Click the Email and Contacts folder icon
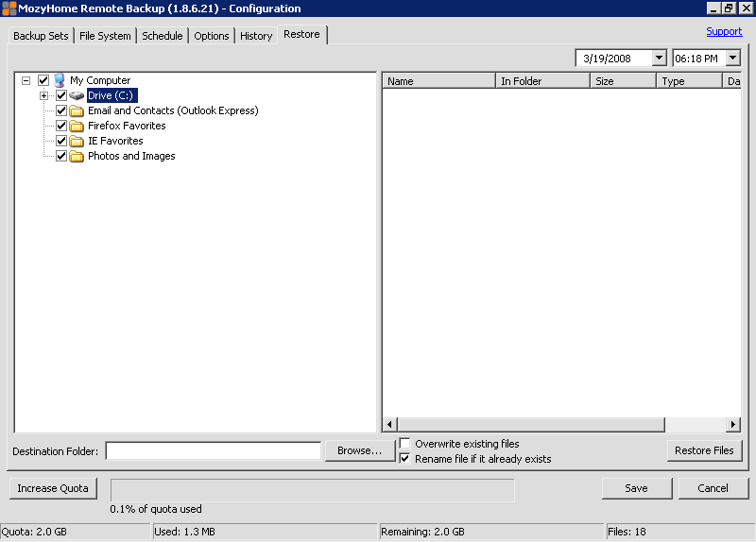Image resolution: width=756 pixels, height=542 pixels. click(x=77, y=110)
